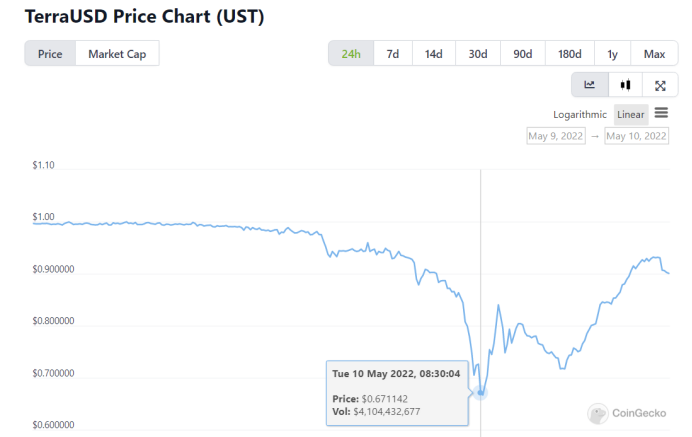Viewport: 692px width, 437px height.
Task: Open the chart hamburger menu
Action: (x=661, y=113)
